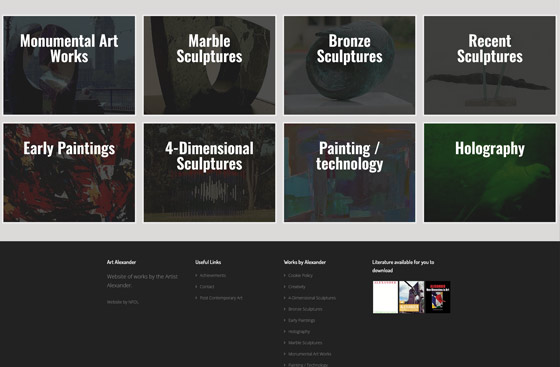The image size is (560, 367).
Task: Open the footer Marble Sculptures link
Action: [x=305, y=343]
